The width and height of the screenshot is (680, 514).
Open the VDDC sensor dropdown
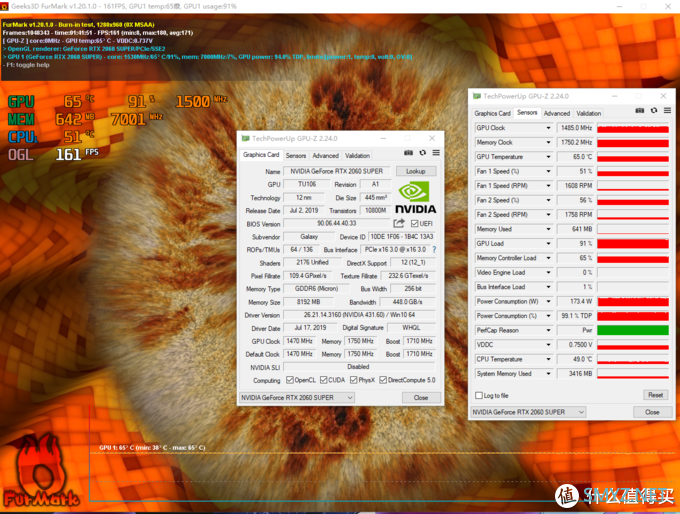coord(548,344)
